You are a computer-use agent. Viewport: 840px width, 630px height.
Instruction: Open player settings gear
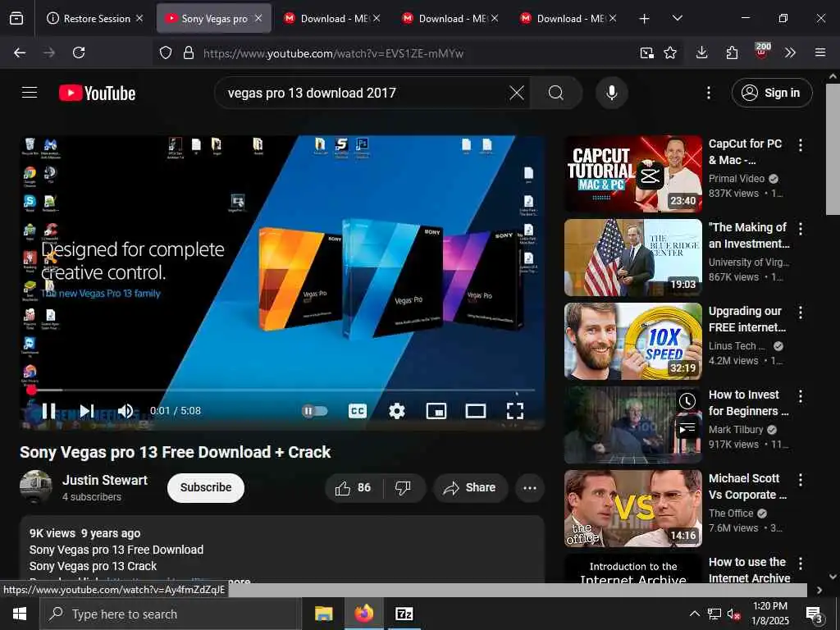(396, 411)
